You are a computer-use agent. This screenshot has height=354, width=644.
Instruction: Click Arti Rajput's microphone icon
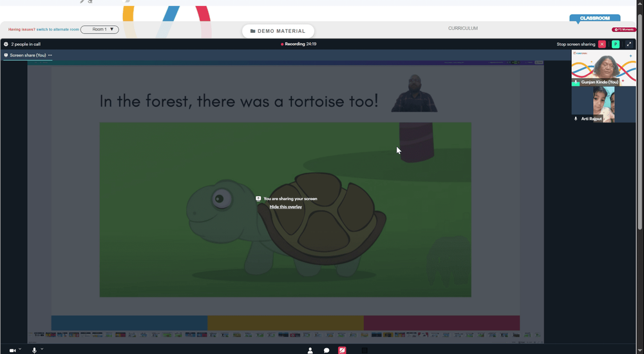pyautogui.click(x=576, y=119)
